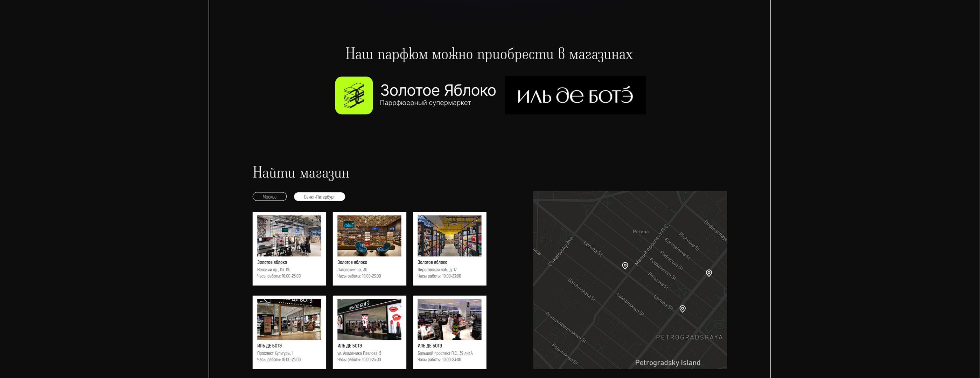Select map pin beside Малый проспект П.С. label
The height and width of the screenshot is (378, 980).
click(625, 265)
